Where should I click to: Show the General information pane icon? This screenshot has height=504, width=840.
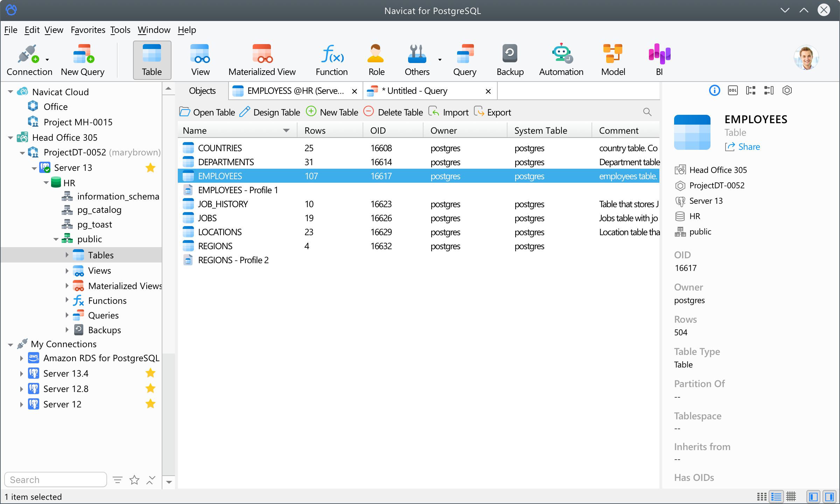pos(714,91)
